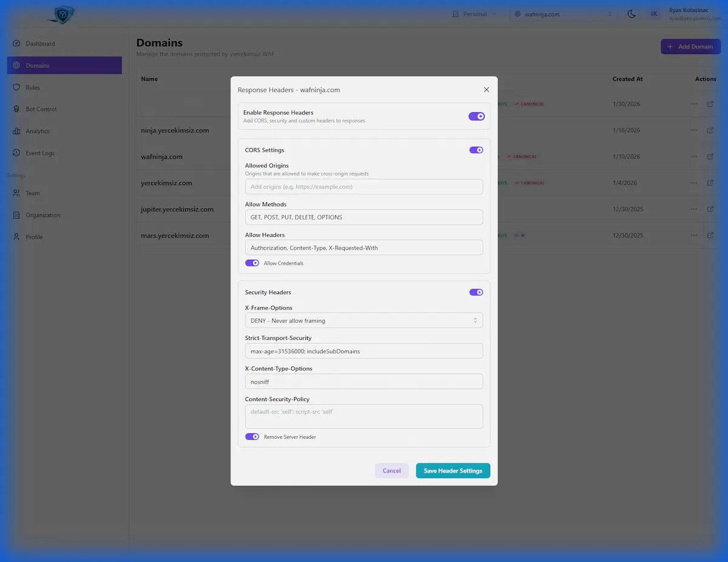The width and height of the screenshot is (728, 562).
Task: Click the Rules shield icon
Action: [16, 87]
